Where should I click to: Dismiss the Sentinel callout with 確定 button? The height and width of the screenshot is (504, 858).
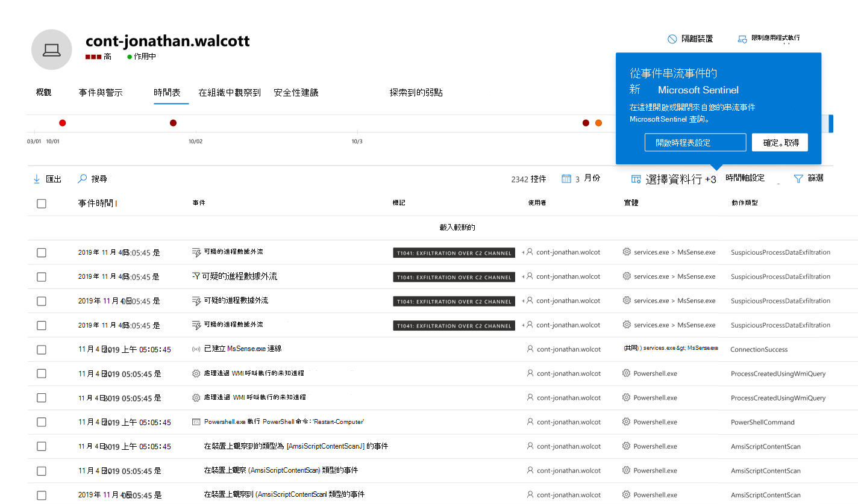tap(780, 142)
